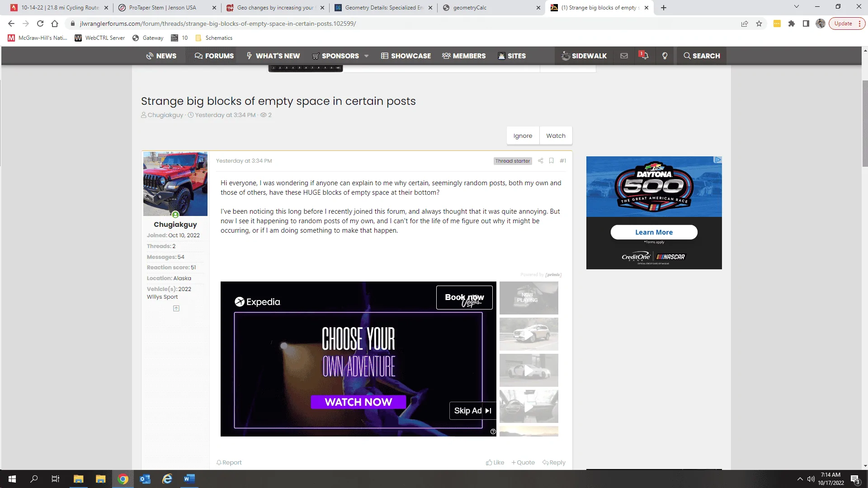
Task: Bookmark this page with the star icon
Action: [x=759, y=23]
